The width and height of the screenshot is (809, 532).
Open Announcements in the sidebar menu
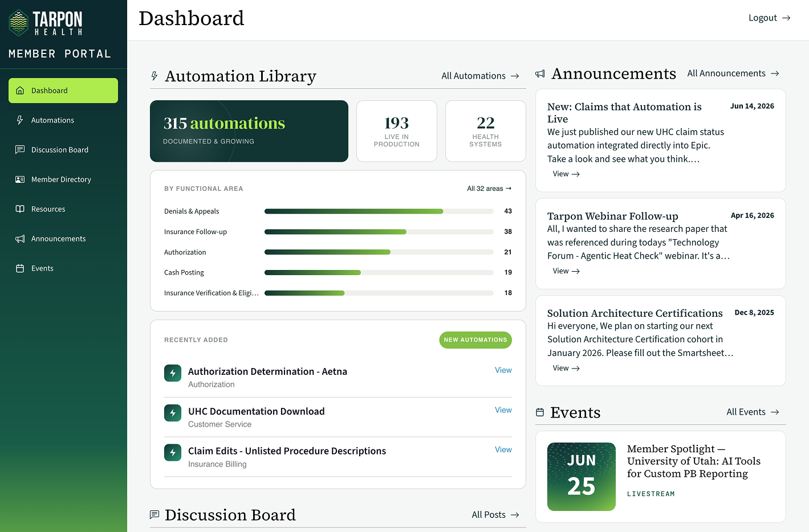(x=63, y=239)
